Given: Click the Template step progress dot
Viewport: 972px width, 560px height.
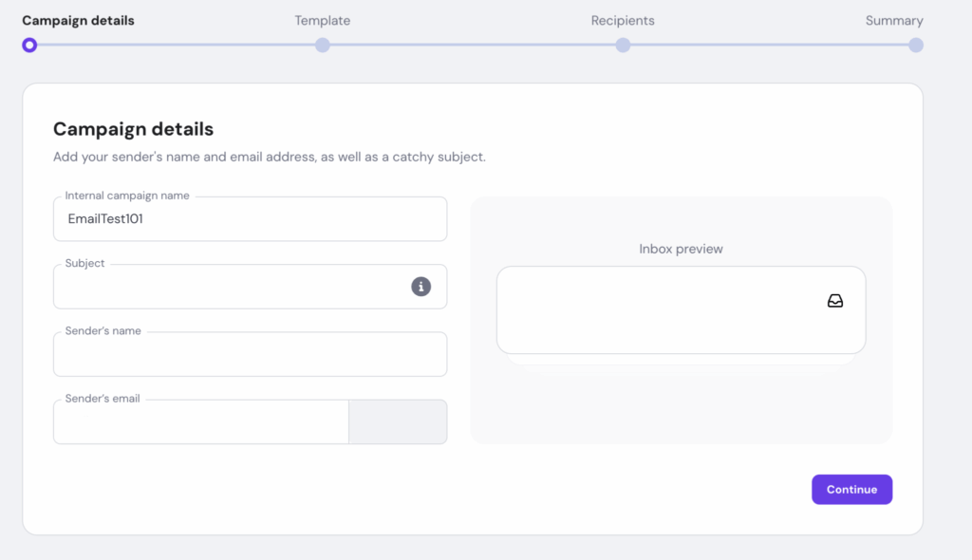Looking at the screenshot, I should (322, 45).
